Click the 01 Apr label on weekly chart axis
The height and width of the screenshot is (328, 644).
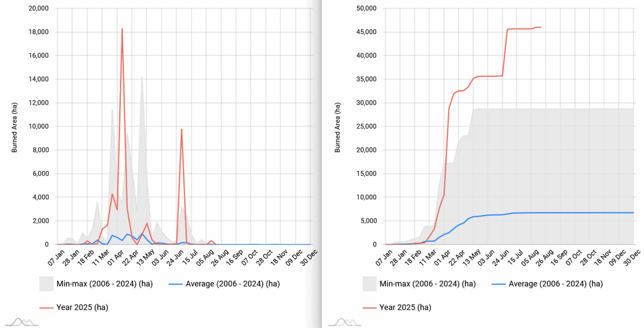coord(115,258)
